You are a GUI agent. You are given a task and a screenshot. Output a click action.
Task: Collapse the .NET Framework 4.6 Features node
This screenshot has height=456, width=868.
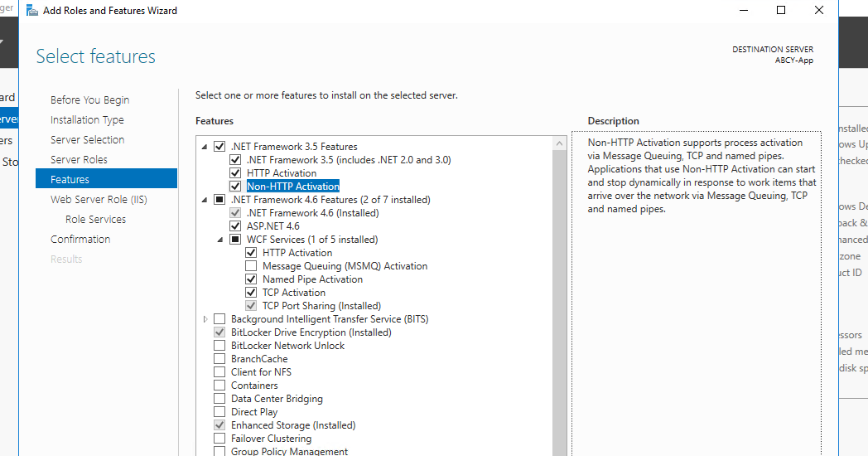[x=205, y=200]
